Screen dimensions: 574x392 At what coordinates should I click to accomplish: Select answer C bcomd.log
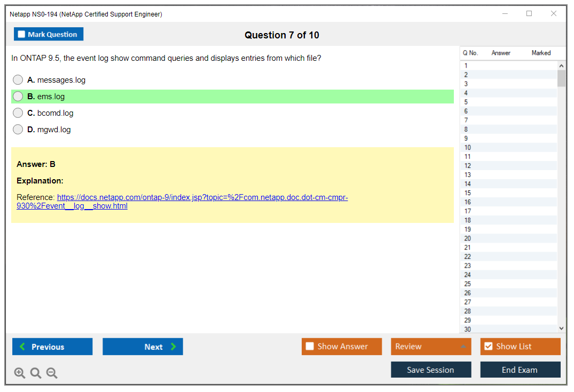click(x=18, y=113)
